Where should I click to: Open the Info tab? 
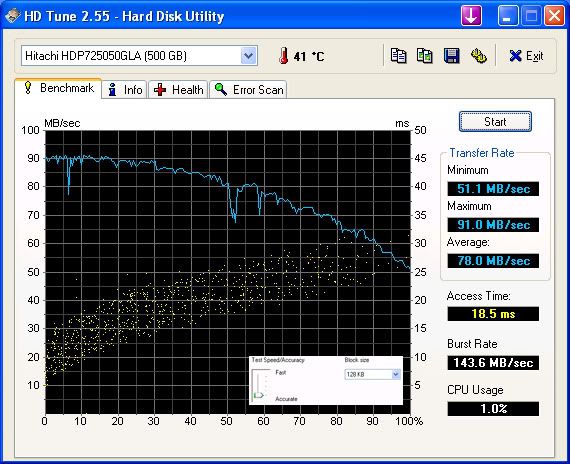125,89
